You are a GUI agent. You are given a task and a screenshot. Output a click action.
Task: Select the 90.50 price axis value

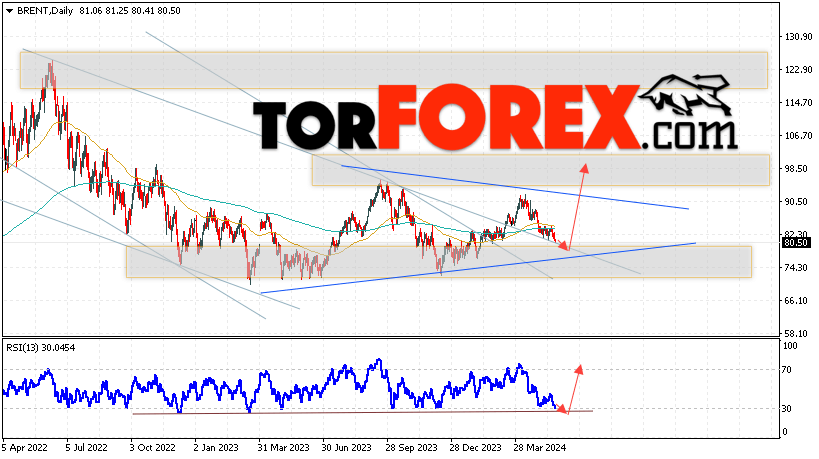pyautogui.click(x=796, y=202)
